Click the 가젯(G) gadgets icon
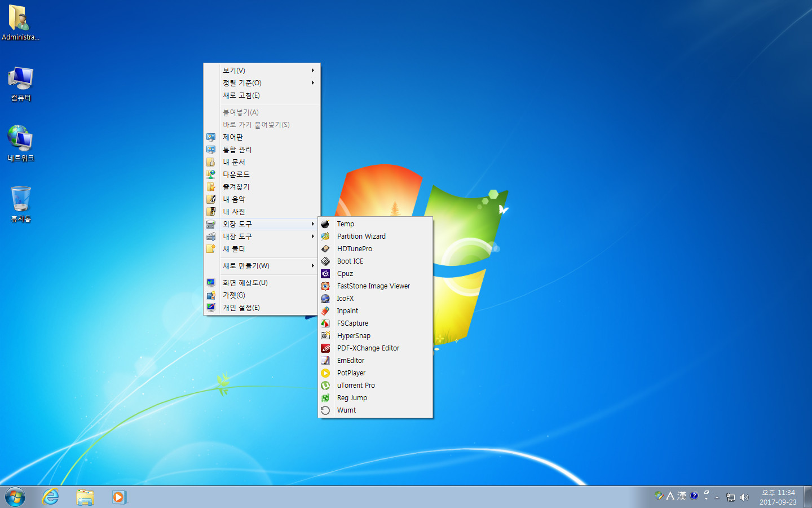The image size is (812, 508). [x=211, y=295]
